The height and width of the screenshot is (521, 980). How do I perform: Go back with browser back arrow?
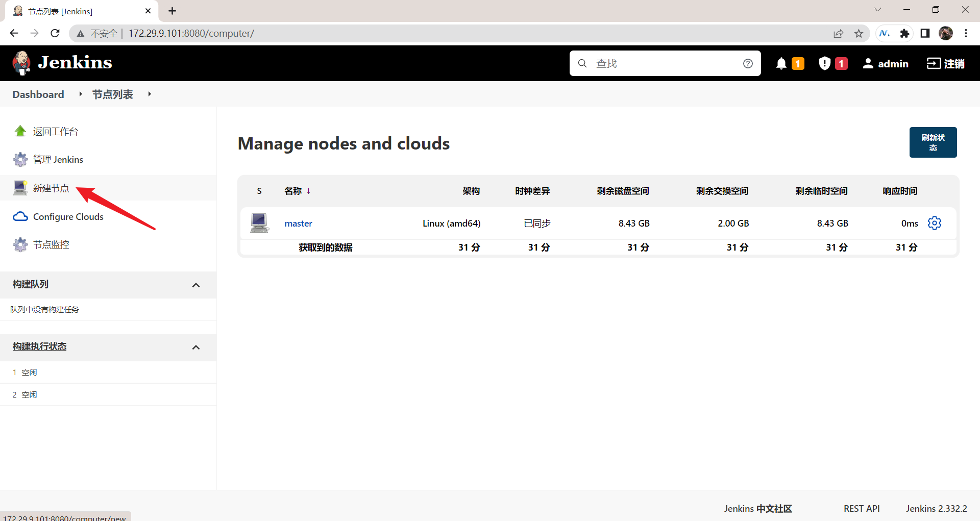click(14, 33)
